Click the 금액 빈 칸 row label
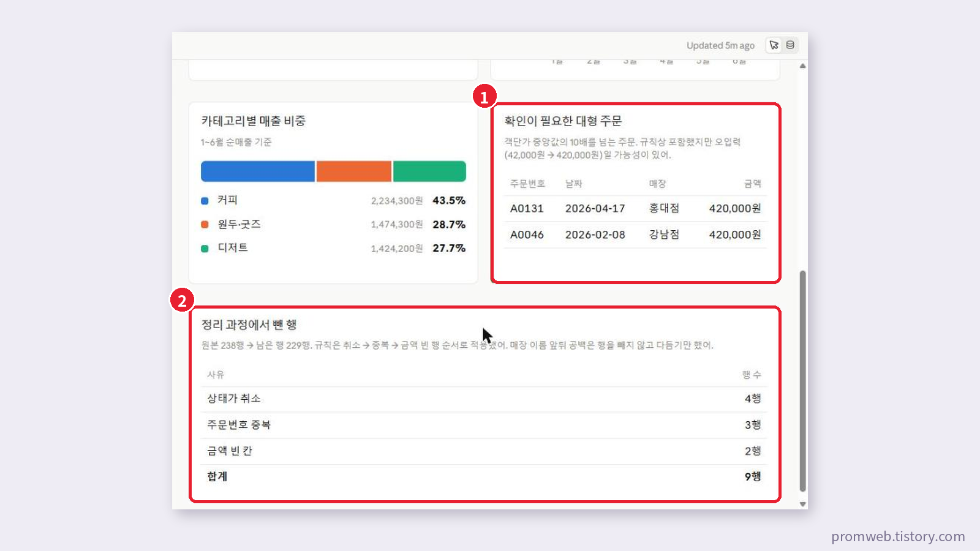The image size is (980, 551). 230,451
